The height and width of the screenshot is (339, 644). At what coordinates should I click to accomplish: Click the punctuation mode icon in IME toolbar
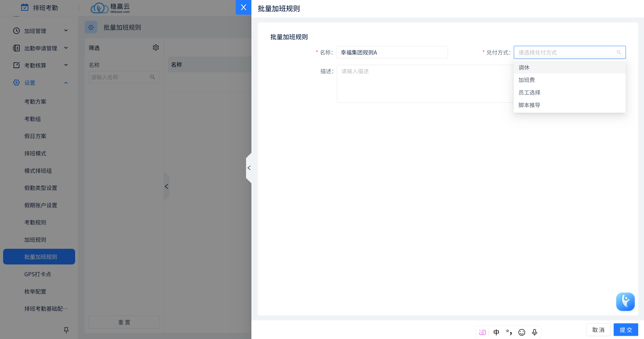click(509, 332)
